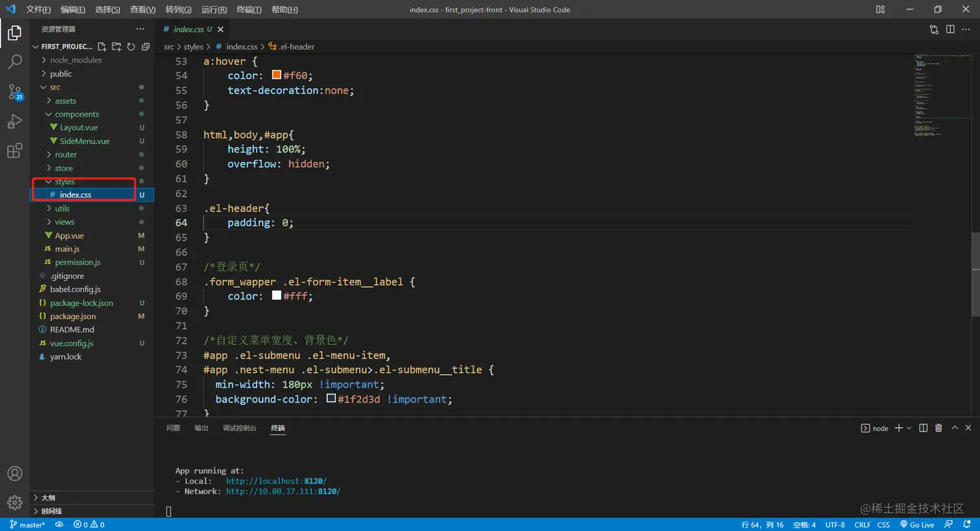This screenshot has width=980, height=531.
Task: Split the terminal pane
Action: pyautogui.click(x=924, y=428)
